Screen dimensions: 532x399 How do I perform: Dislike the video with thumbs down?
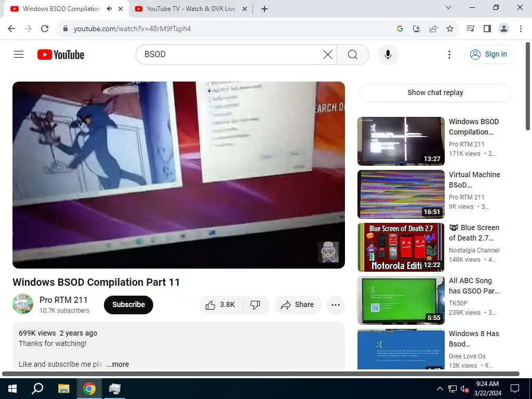pyautogui.click(x=256, y=304)
